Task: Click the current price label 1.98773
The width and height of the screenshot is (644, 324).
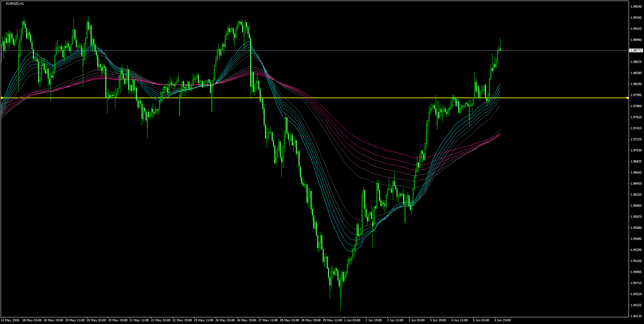Action: tap(636, 51)
